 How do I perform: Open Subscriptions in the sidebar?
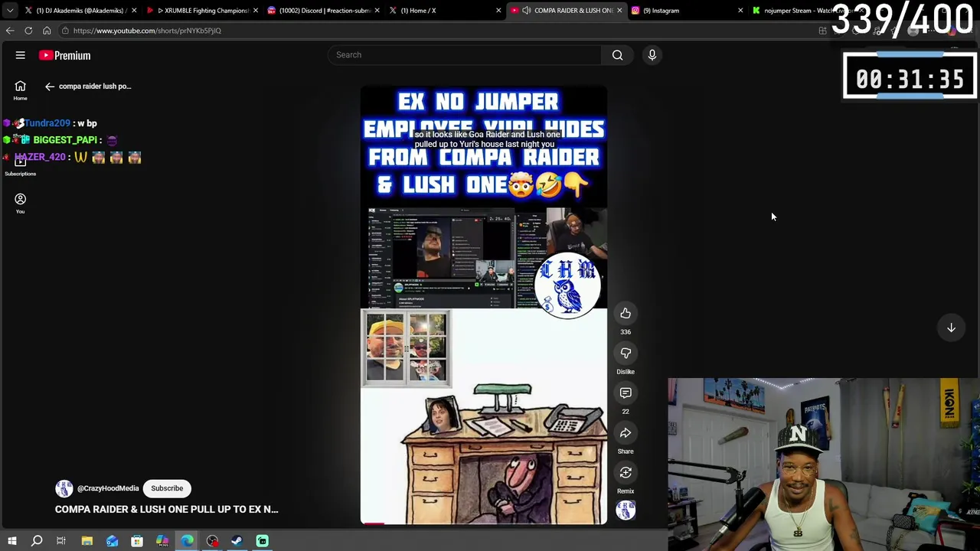pyautogui.click(x=20, y=166)
